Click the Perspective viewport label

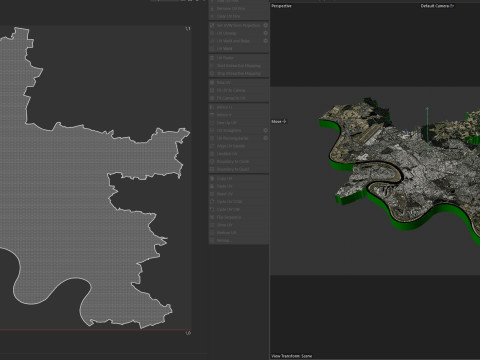coord(281,6)
